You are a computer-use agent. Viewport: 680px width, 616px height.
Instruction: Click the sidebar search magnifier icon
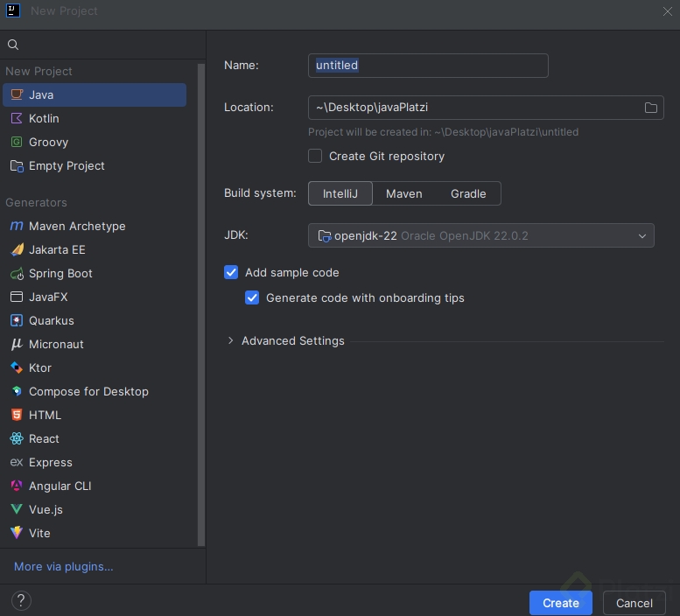pyautogui.click(x=13, y=45)
